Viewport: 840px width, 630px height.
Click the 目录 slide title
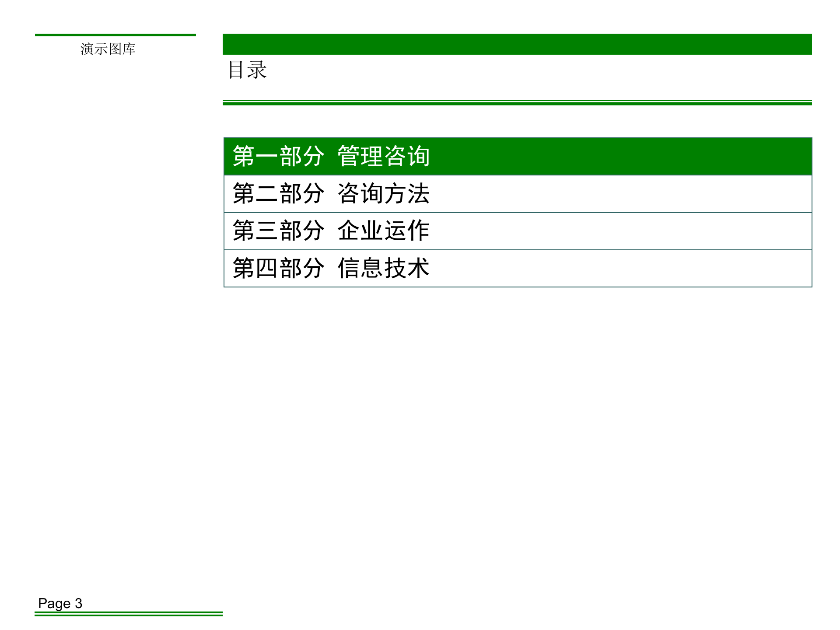pos(247,70)
